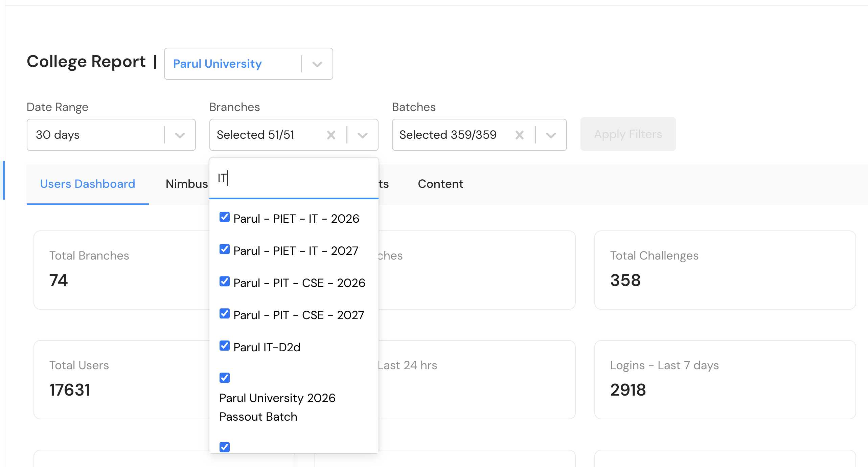Clear the Batches selection with X icon
Viewport: 868px width, 467px height.
(x=520, y=135)
